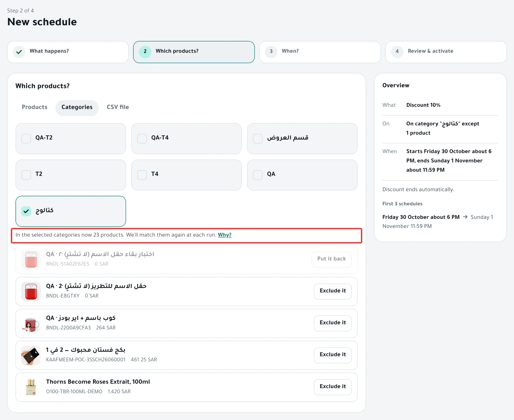The width and height of the screenshot is (514, 420).
Task: Switch to the Products tab
Action: point(34,107)
